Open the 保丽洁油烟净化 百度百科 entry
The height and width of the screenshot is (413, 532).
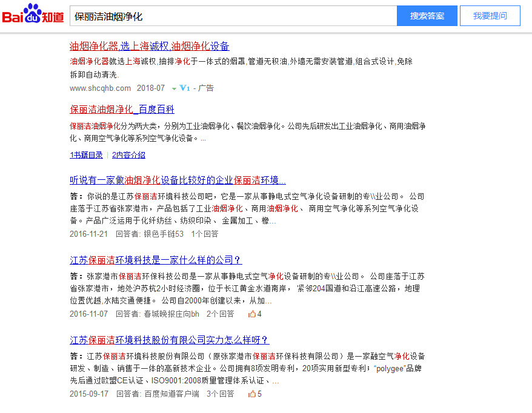(120, 110)
